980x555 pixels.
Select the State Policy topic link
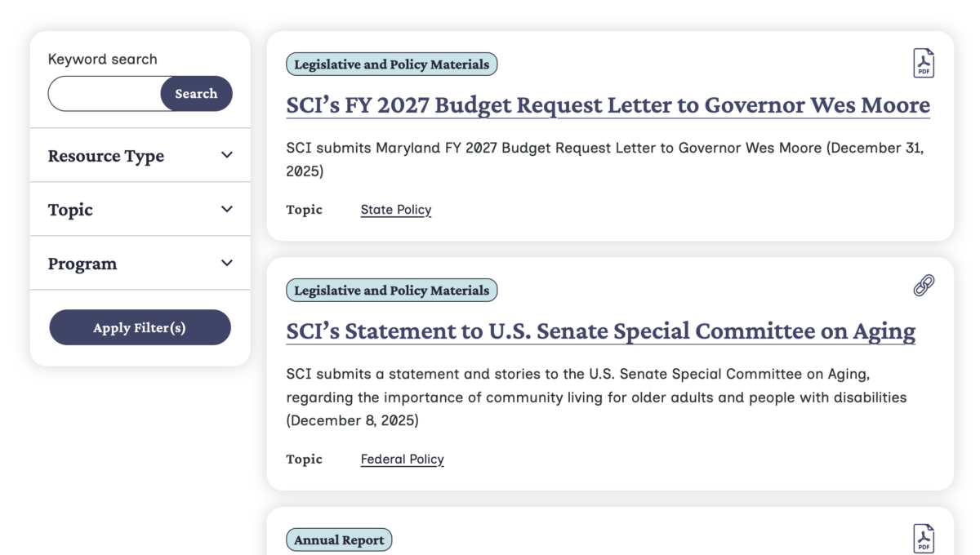click(395, 209)
